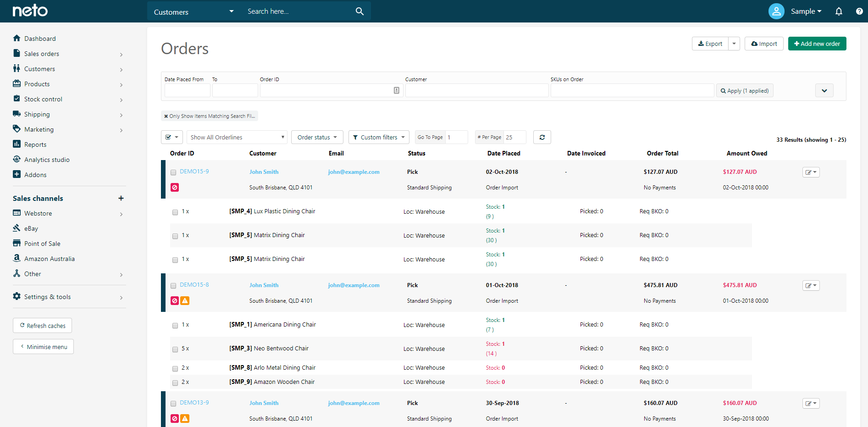868x427 pixels.
Task: Click the Amazon Australia icon
Action: 17,258
